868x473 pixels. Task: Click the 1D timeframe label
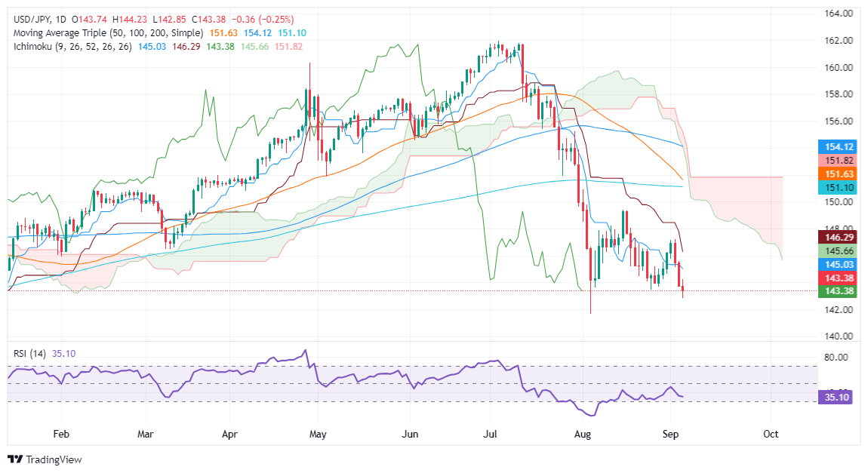[x=61, y=20]
